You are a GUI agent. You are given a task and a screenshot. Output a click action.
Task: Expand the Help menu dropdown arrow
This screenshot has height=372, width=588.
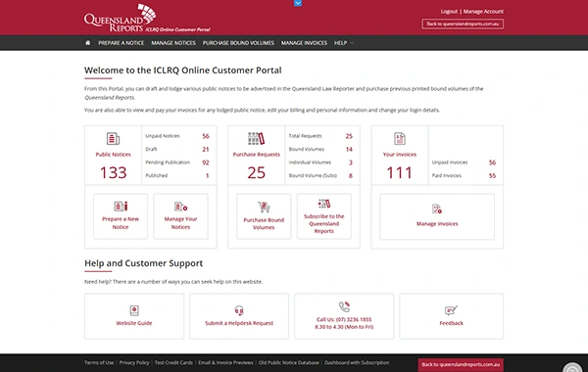pos(352,43)
